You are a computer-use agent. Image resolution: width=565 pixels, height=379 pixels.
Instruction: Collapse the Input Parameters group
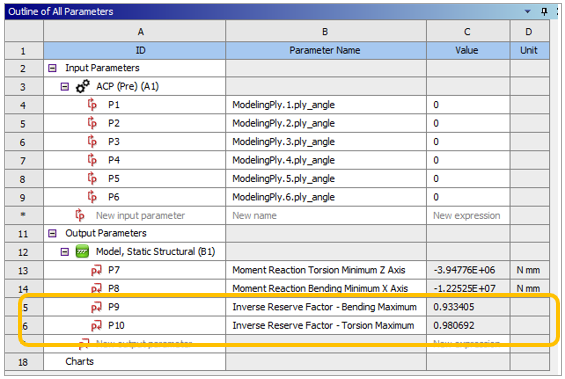[x=52, y=68]
